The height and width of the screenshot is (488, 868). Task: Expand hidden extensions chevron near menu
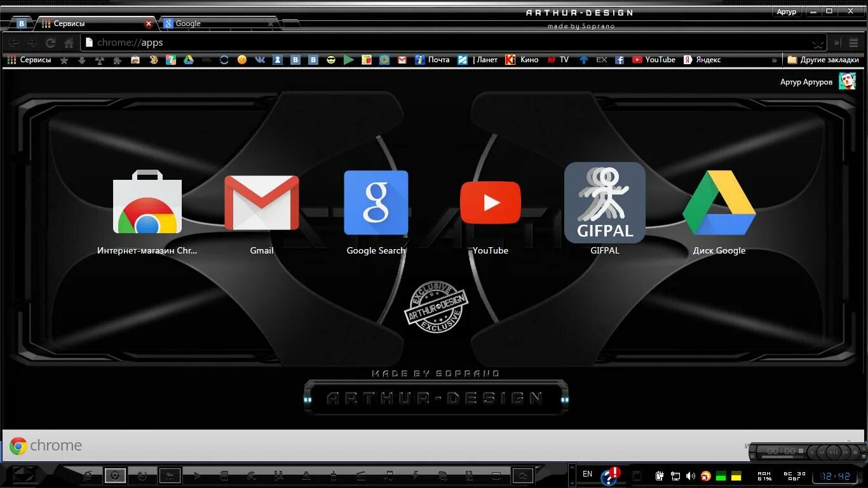coord(836,43)
